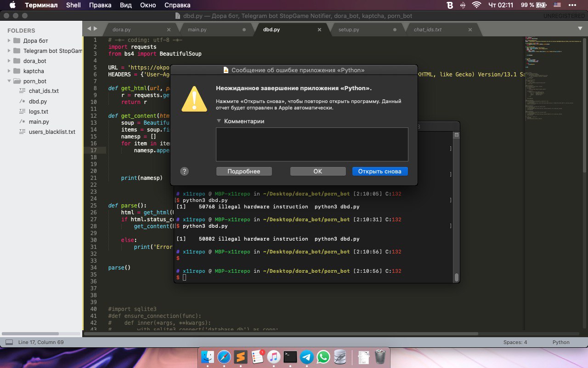Open main.py in the sidebar
588x368 pixels.
[x=39, y=121]
